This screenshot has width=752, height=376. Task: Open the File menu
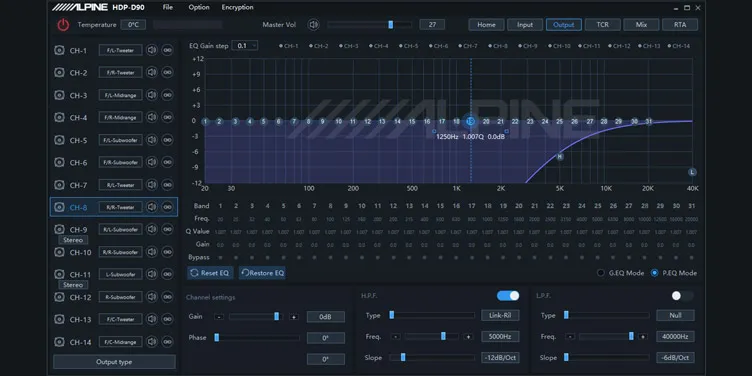[168, 7]
